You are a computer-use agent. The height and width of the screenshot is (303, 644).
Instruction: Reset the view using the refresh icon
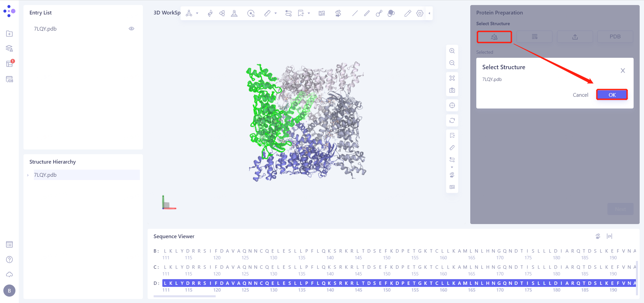coord(452,120)
